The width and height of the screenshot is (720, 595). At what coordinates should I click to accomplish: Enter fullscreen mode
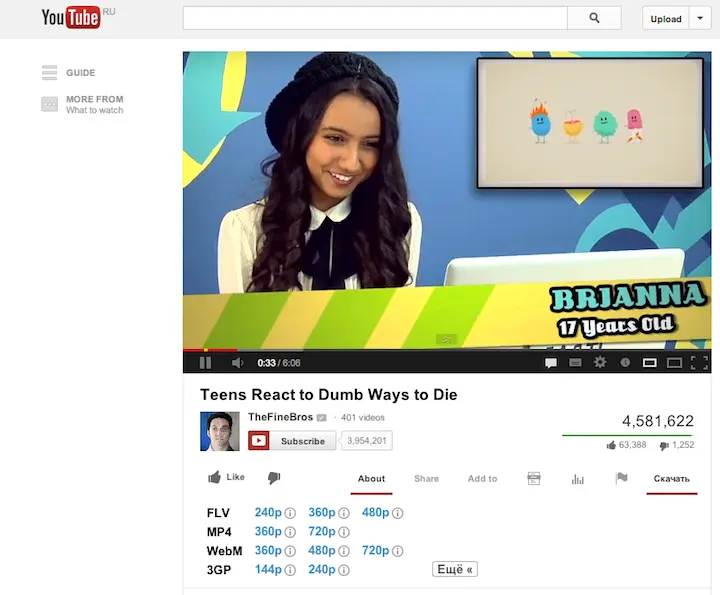tap(699, 363)
